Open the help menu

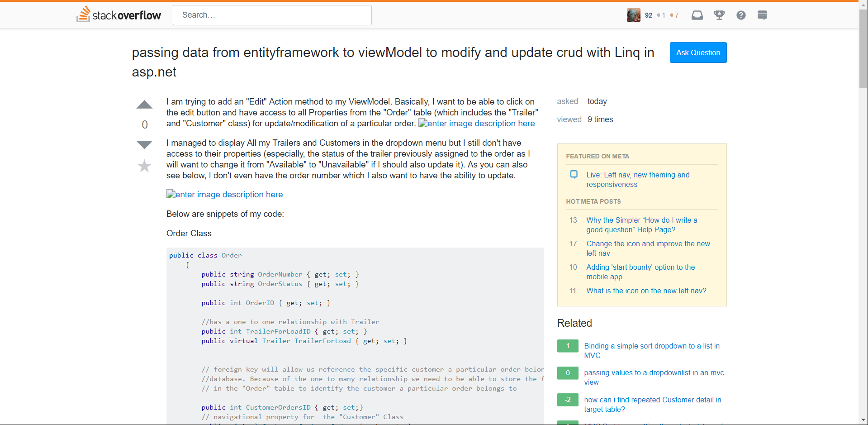pos(740,15)
